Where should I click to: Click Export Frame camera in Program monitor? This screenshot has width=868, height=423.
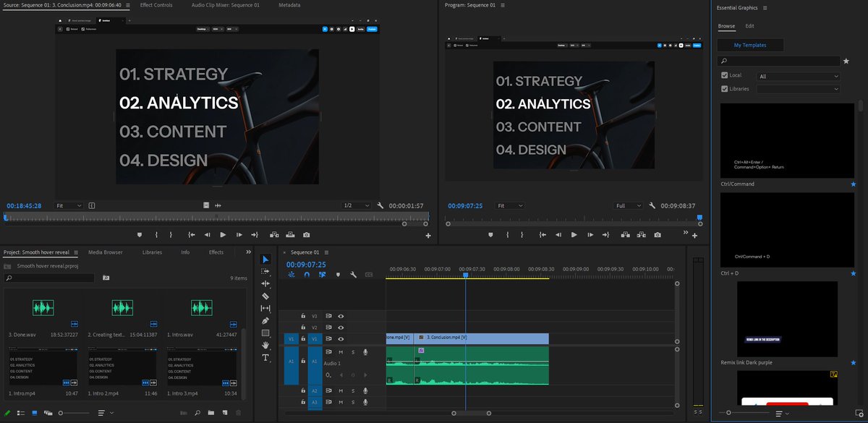pyautogui.click(x=658, y=235)
